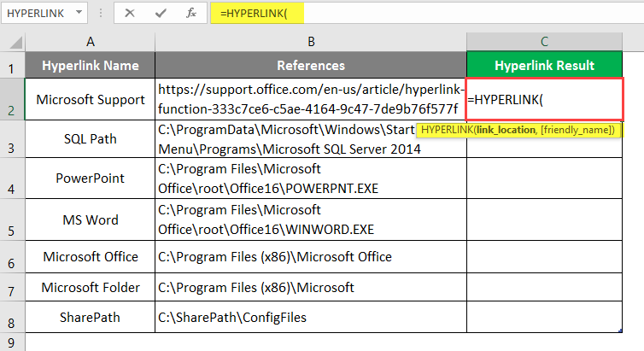Expand the Name Box dropdown arrow
644x351 pixels.
tap(79, 13)
